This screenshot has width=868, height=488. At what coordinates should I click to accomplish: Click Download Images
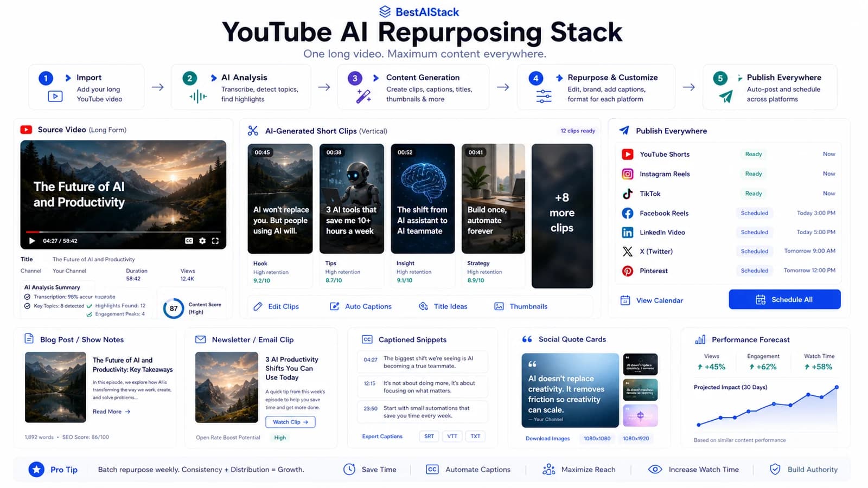[547, 439]
